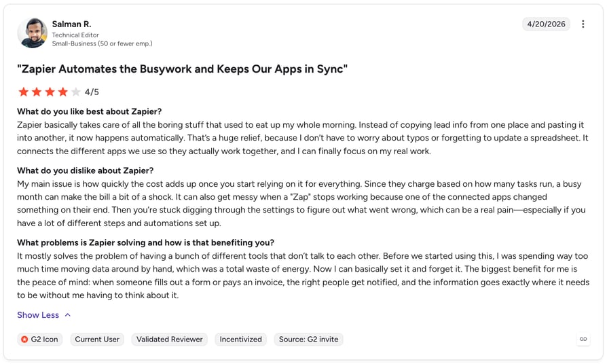Select the Validated Reviewer tag
The image size is (607, 364).
pyautogui.click(x=170, y=340)
